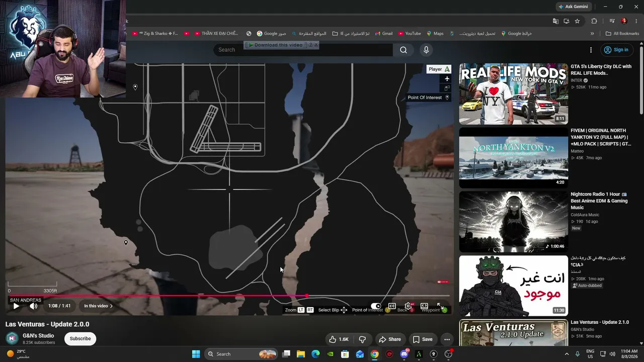This screenshot has width=644, height=362.
Task: Open the media controls icon
Action: pos(612,21)
